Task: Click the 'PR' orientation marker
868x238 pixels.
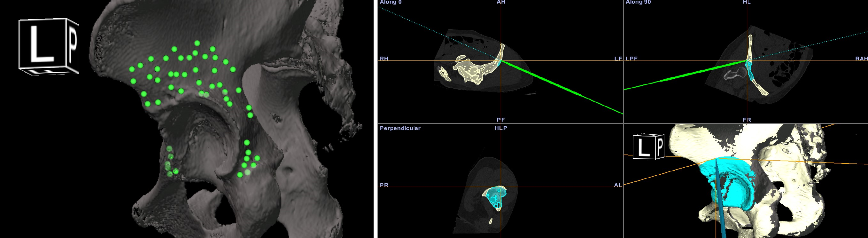Action: [x=384, y=185]
